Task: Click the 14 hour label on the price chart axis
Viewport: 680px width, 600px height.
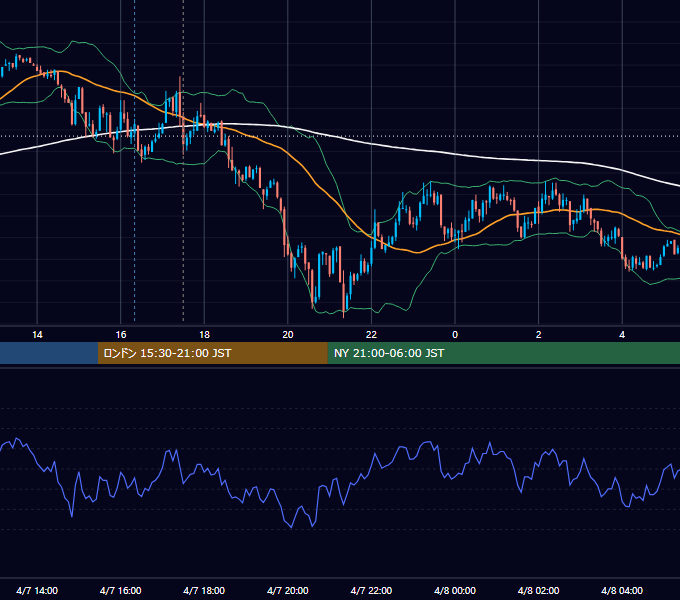Action: (x=37, y=335)
